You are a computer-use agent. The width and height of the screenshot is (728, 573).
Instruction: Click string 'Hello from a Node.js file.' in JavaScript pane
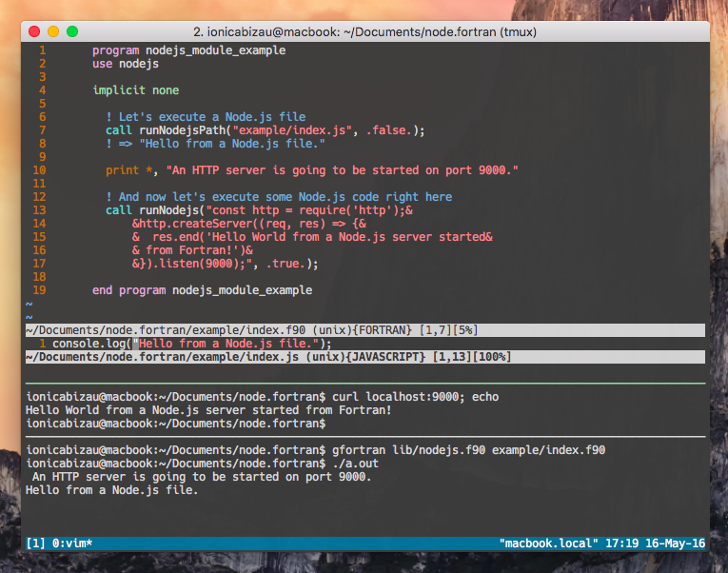tap(226, 344)
